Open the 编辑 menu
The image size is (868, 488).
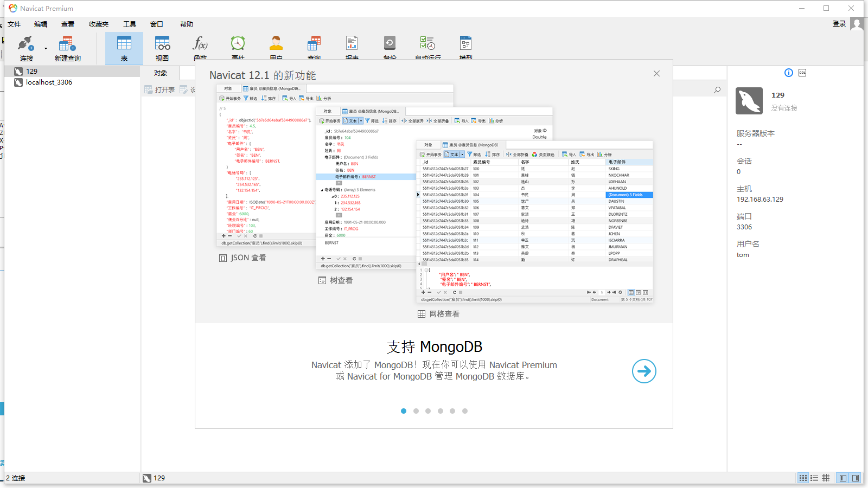pyautogui.click(x=41, y=24)
